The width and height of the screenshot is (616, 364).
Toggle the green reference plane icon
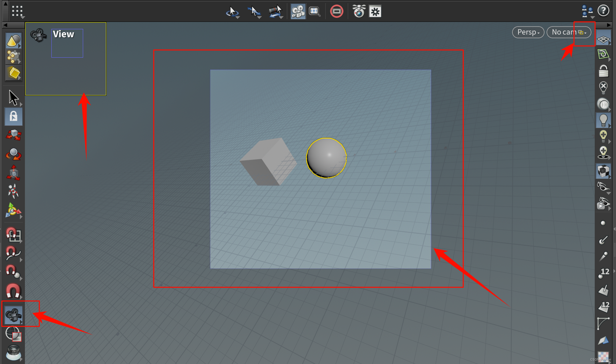tap(603, 54)
